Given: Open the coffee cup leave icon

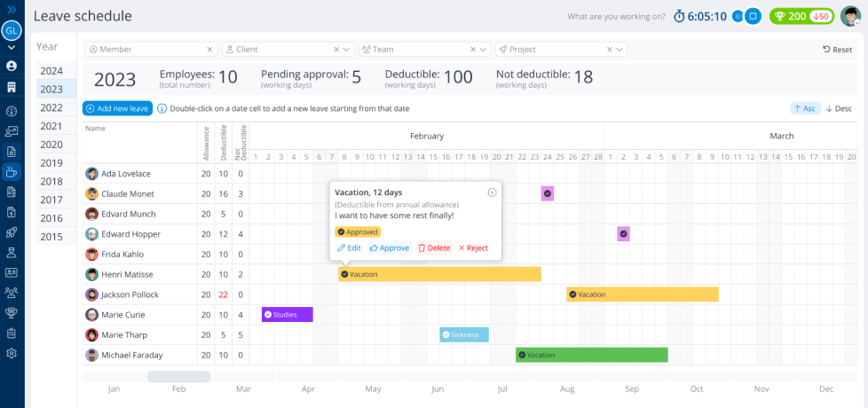Looking at the screenshot, I should pyautogui.click(x=12, y=171).
